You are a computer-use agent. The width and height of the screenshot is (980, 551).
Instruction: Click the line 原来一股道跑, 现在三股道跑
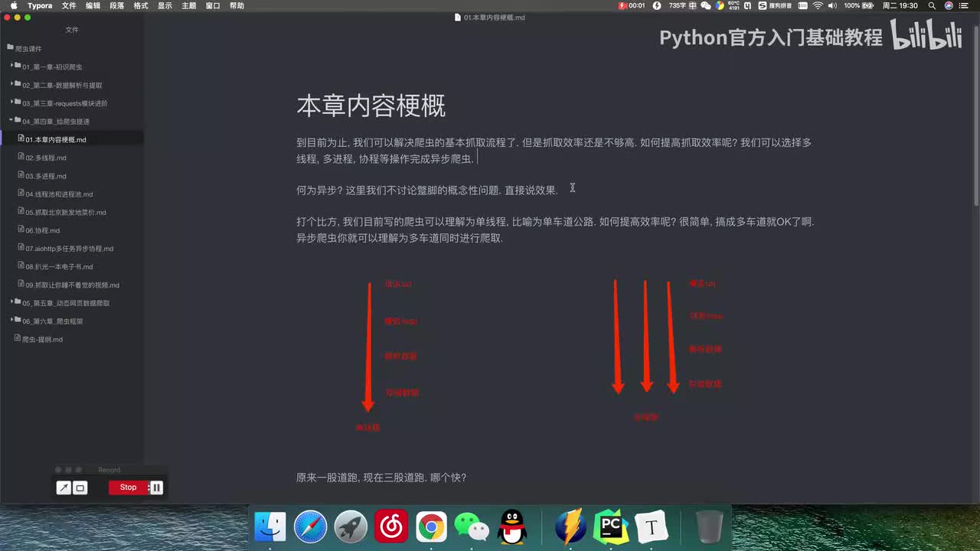(x=381, y=478)
